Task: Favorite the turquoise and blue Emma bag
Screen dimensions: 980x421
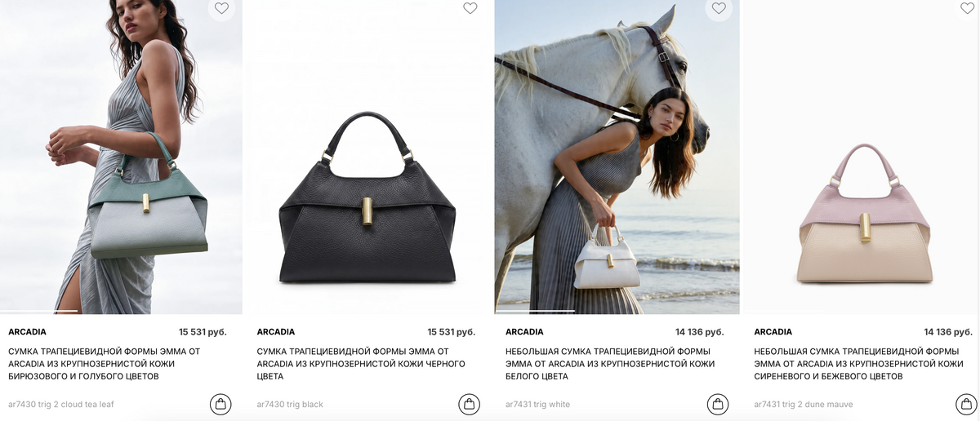Action: click(x=221, y=8)
